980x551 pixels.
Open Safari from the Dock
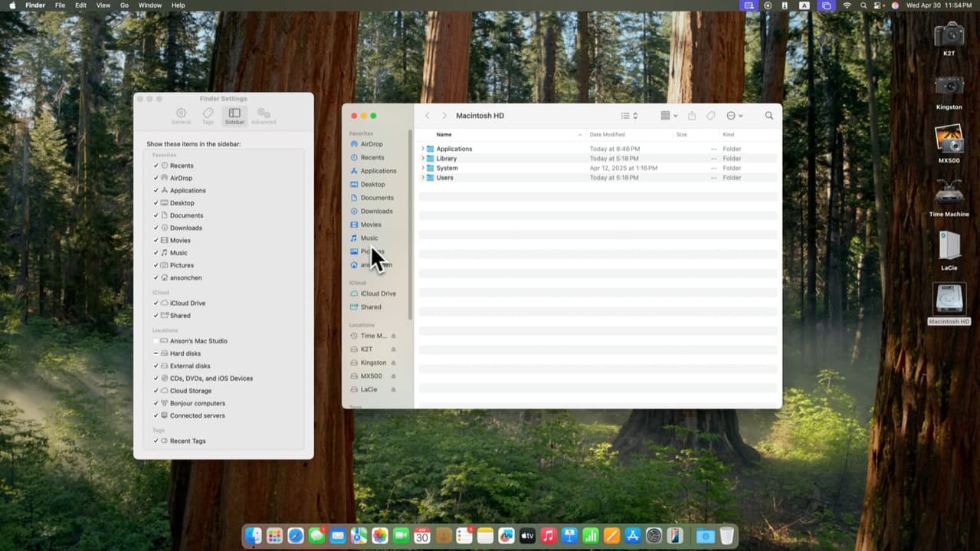point(296,536)
